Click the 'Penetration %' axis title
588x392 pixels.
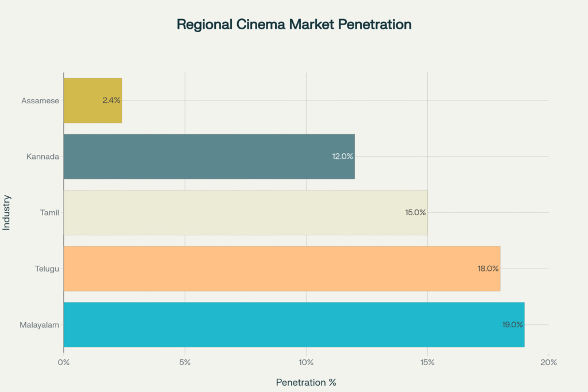(306, 382)
